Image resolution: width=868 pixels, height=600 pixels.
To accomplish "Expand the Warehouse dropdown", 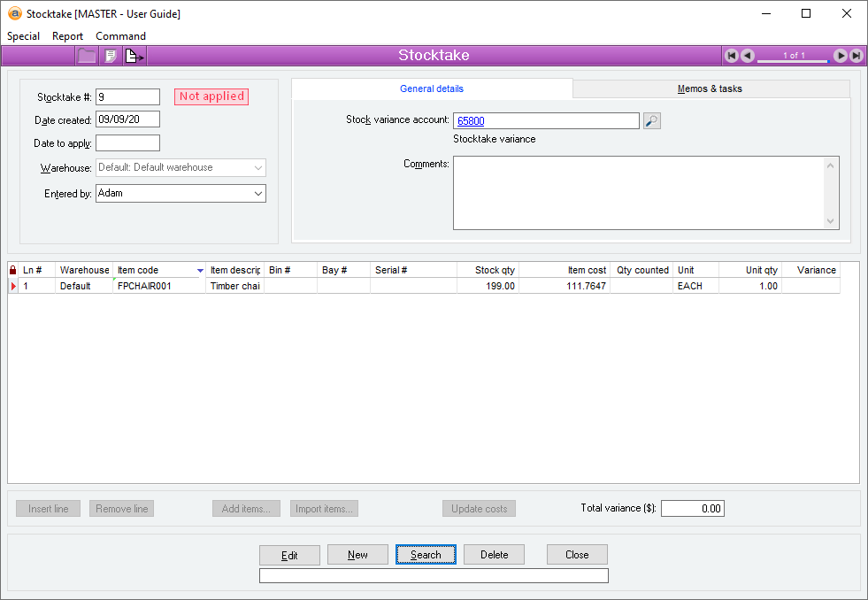I will (258, 168).
